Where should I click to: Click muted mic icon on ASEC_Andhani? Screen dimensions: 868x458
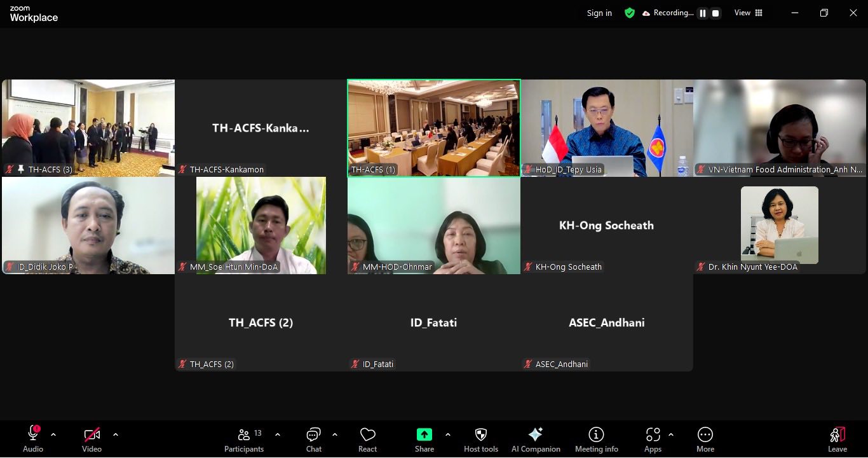coord(529,364)
